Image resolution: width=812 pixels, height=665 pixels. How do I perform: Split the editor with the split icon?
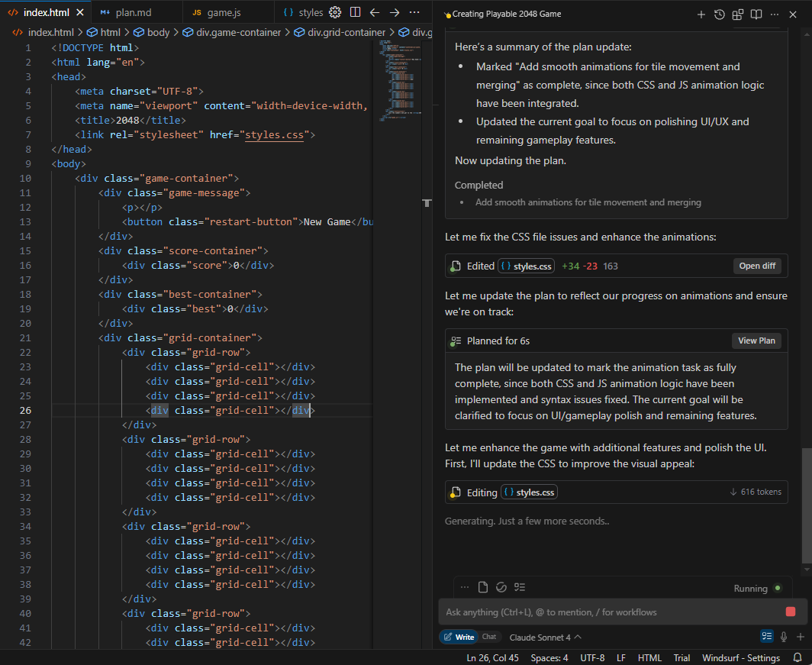tap(355, 13)
